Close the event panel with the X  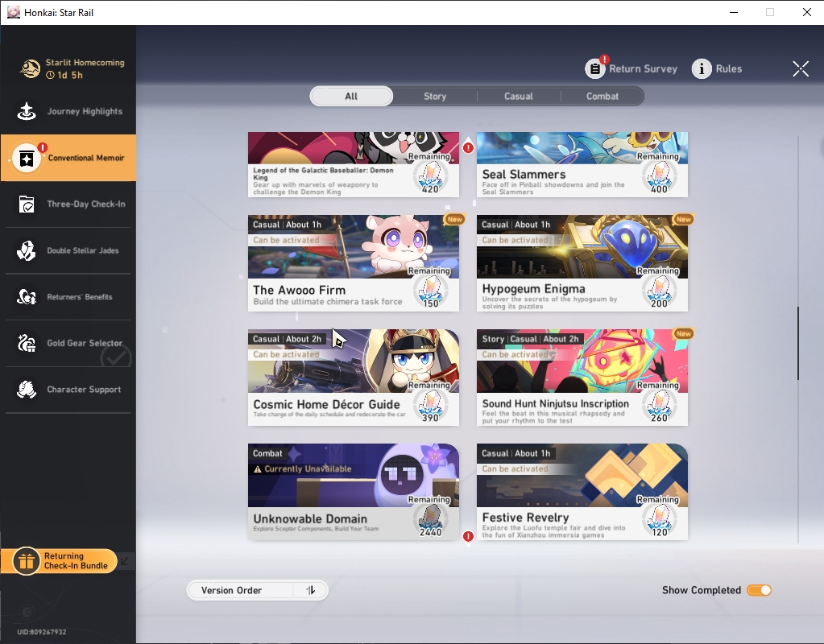(801, 68)
